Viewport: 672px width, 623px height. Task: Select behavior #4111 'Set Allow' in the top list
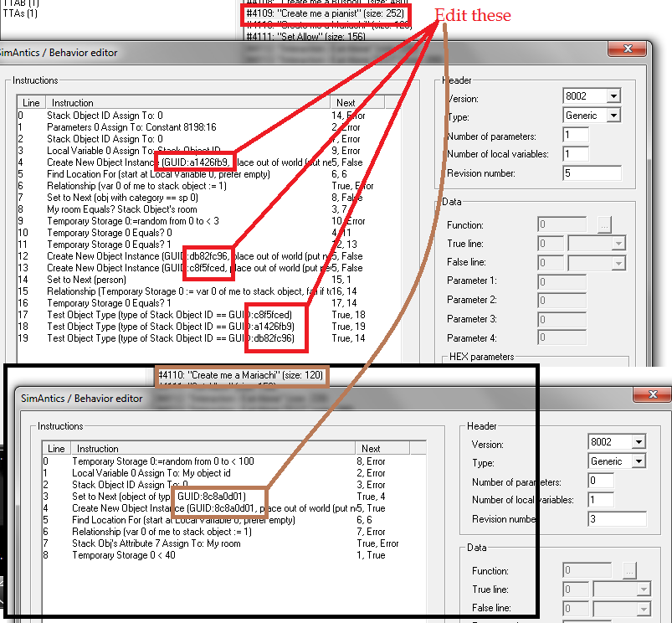pyautogui.click(x=305, y=37)
